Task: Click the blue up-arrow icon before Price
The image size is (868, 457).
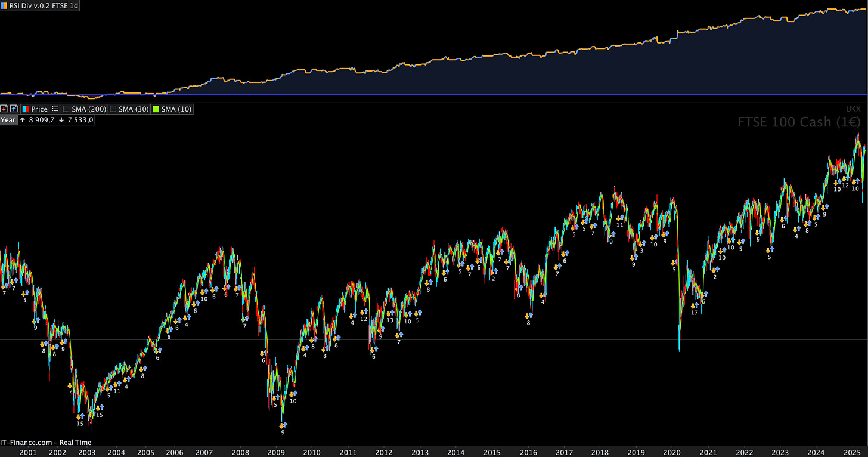Action: pyautogui.click(x=14, y=109)
